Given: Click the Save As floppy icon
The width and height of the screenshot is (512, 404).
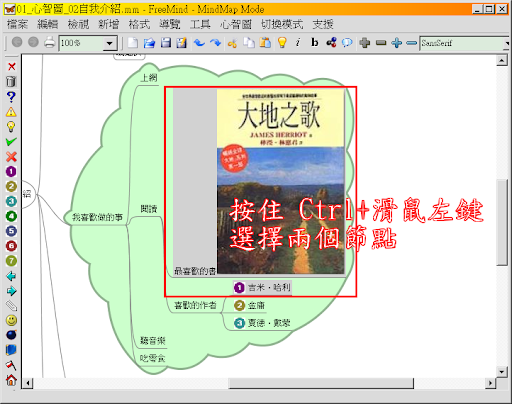Looking at the screenshot, I should 182,43.
